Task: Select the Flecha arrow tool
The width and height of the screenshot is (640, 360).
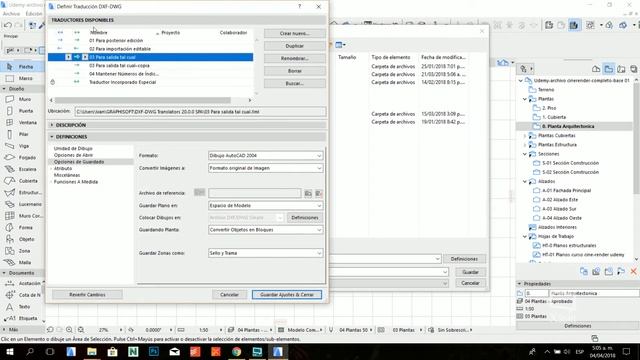Action: point(22,67)
